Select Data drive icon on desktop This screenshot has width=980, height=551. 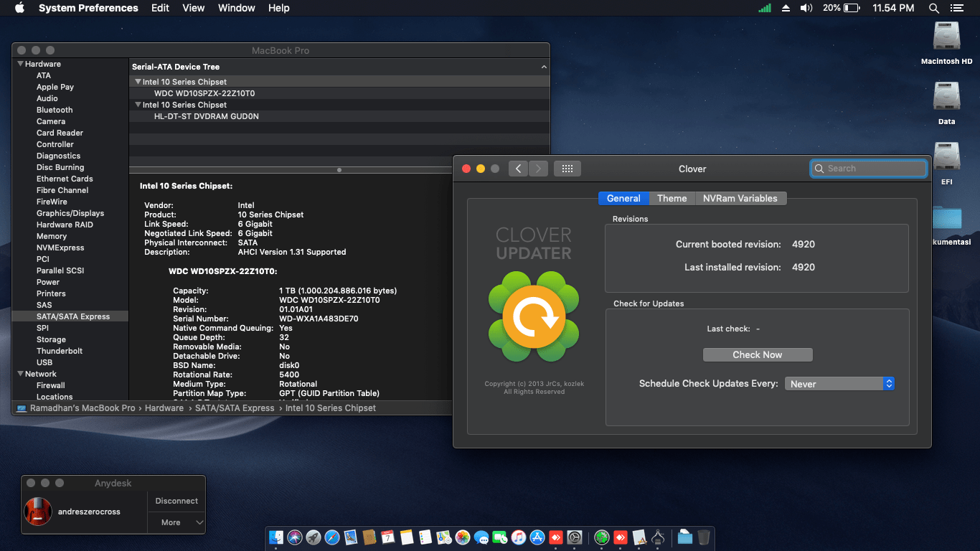[947, 97]
